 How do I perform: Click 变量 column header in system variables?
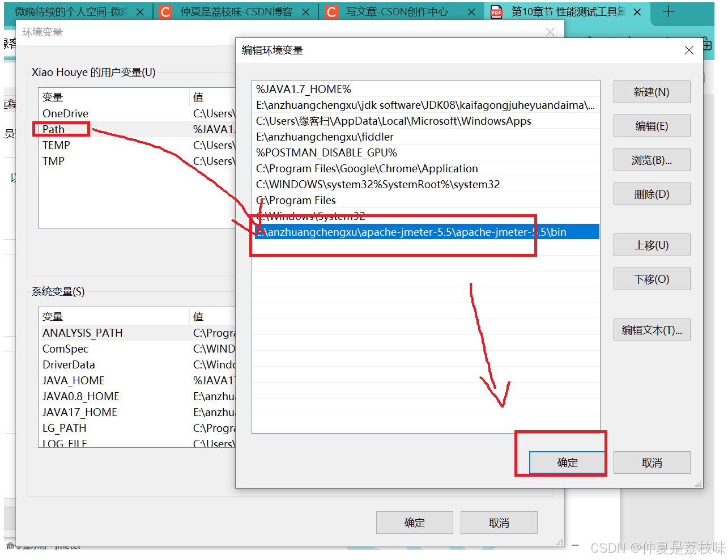click(x=113, y=316)
